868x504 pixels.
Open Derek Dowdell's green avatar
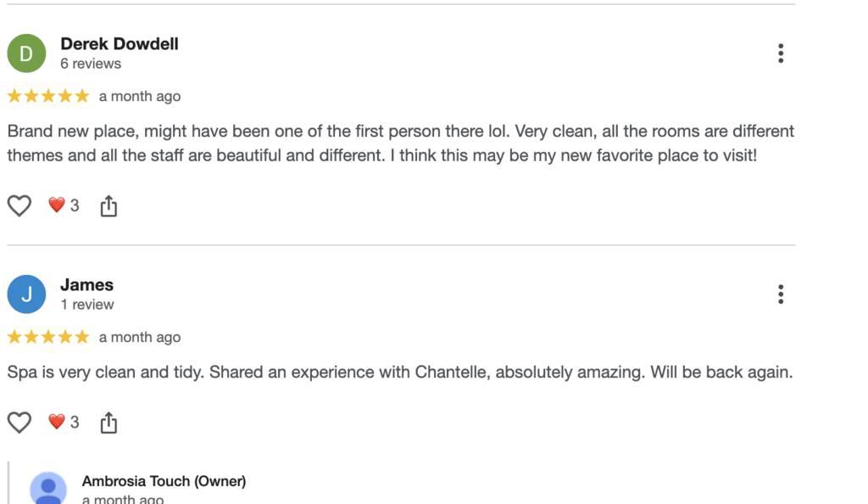[x=26, y=53]
